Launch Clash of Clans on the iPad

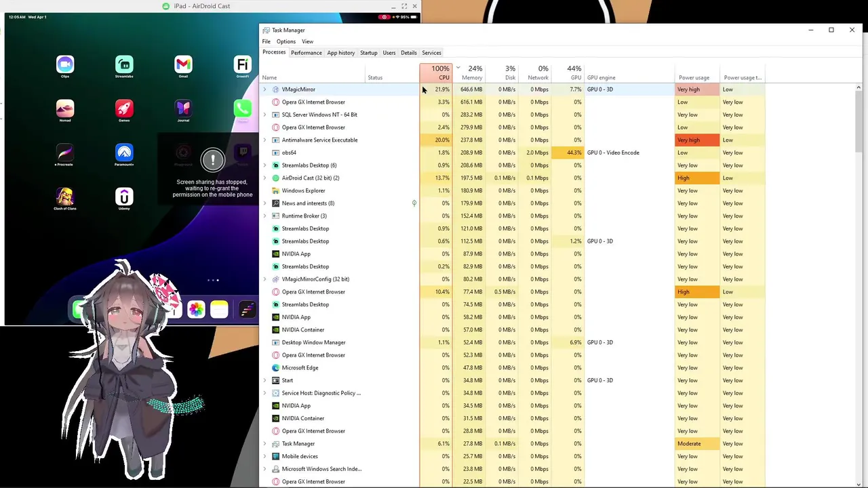[x=65, y=197]
